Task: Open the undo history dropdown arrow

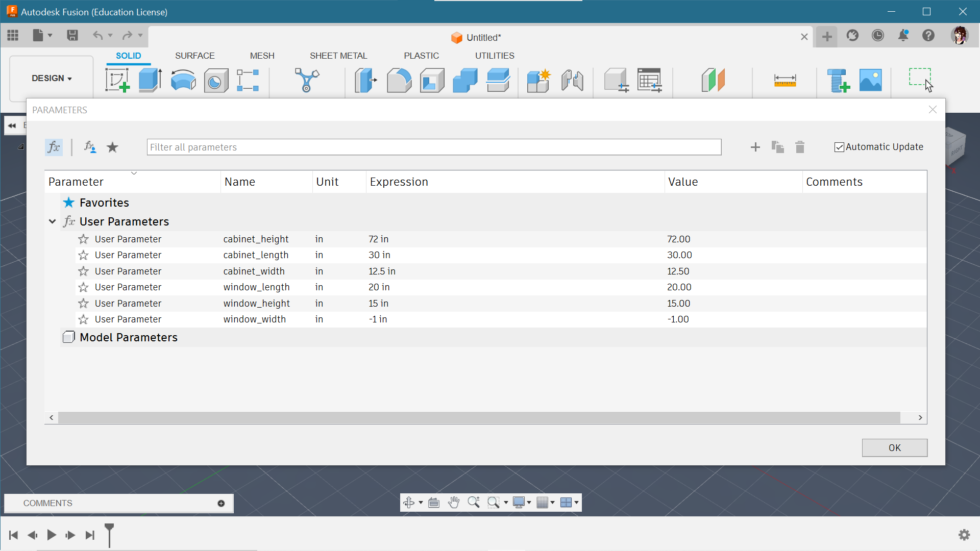Action: click(x=110, y=35)
